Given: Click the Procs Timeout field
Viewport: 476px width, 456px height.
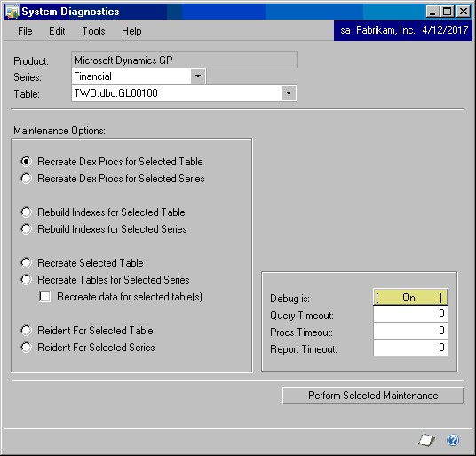Looking at the screenshot, I should [410, 331].
